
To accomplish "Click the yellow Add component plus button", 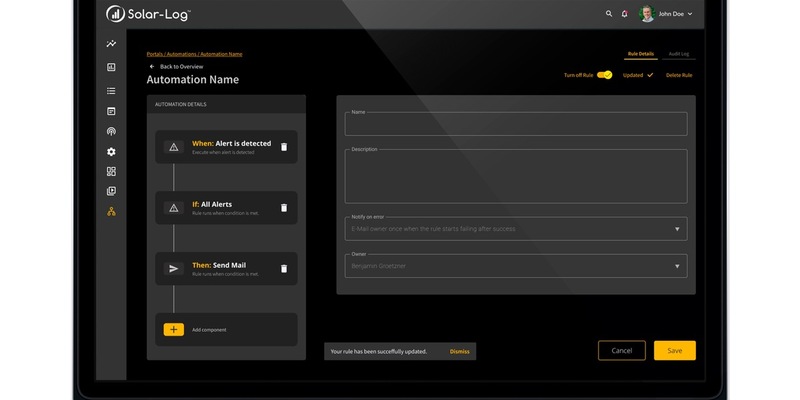I will (174, 329).
